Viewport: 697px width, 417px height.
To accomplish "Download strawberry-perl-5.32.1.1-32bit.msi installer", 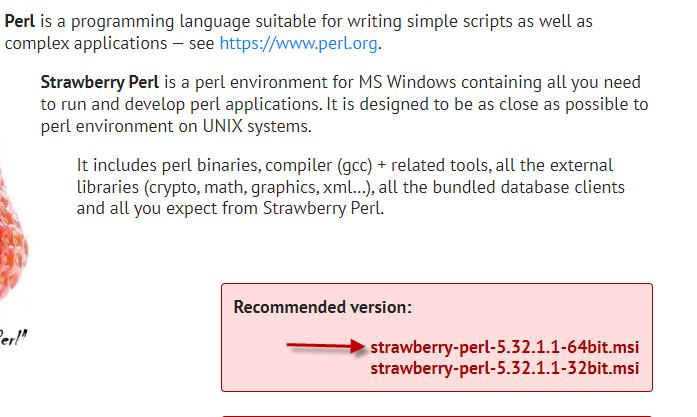I will click(x=504, y=369).
